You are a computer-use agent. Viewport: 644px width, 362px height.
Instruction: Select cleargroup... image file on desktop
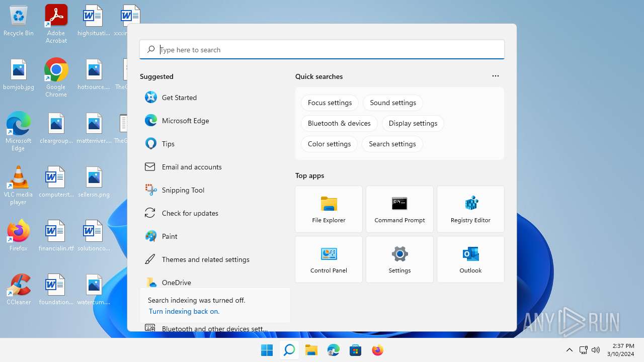click(x=56, y=129)
